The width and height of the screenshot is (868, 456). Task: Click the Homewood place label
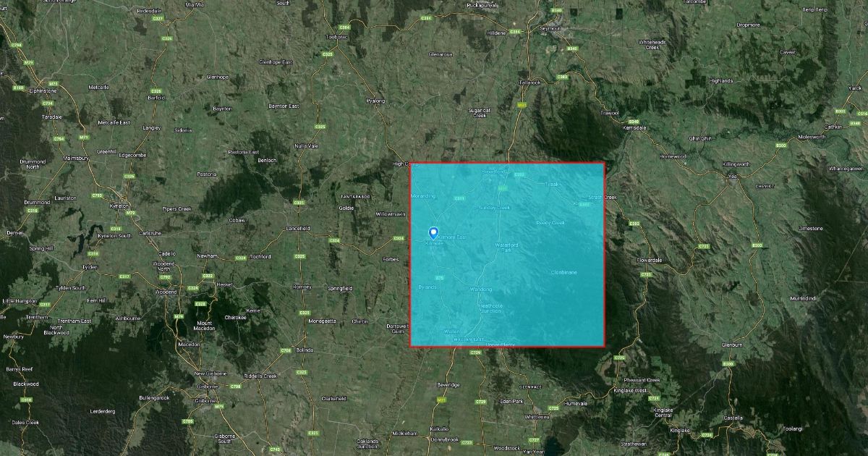click(672, 156)
